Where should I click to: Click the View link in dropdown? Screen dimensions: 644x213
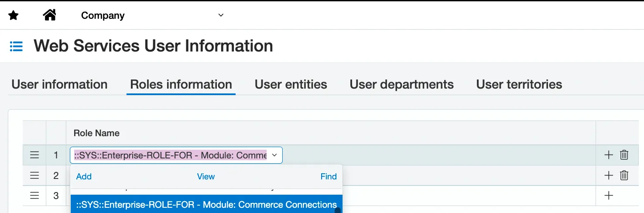pos(206,176)
